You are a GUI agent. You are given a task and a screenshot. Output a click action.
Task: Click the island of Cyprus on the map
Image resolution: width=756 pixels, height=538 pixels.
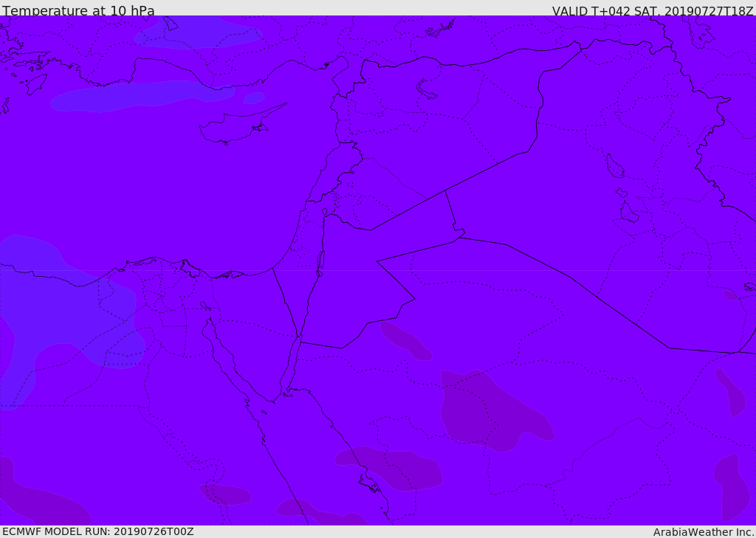(x=236, y=126)
